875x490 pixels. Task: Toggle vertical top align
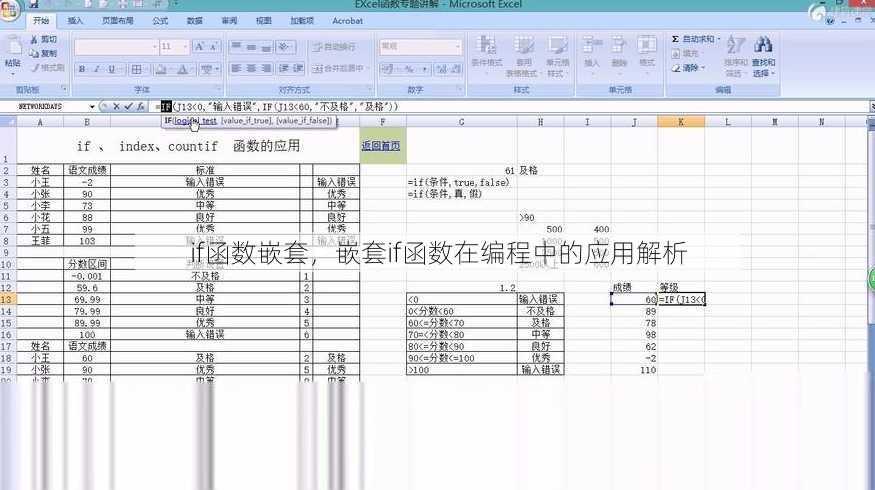pos(236,47)
